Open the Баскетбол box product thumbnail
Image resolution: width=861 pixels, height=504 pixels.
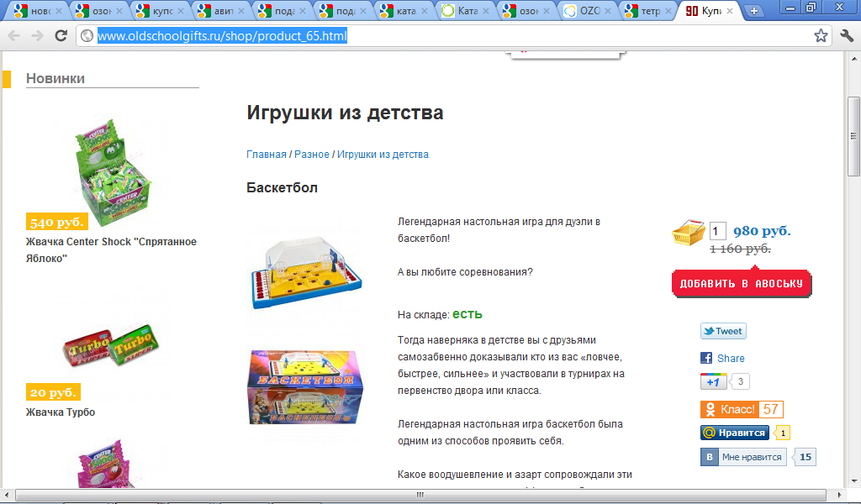(x=305, y=388)
